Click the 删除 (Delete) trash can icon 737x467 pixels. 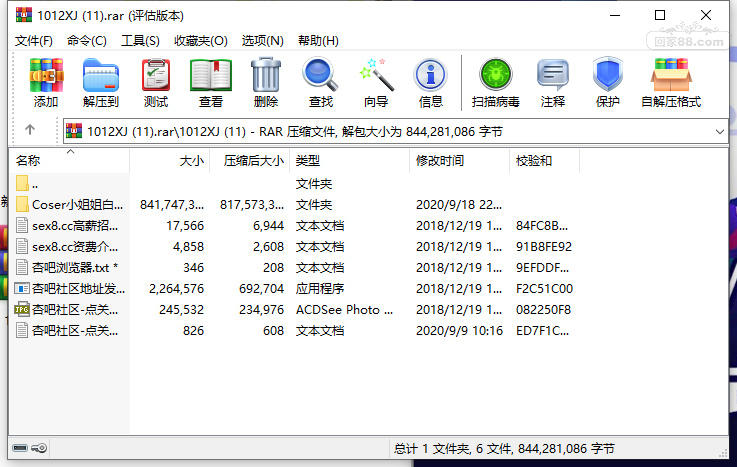[266, 83]
